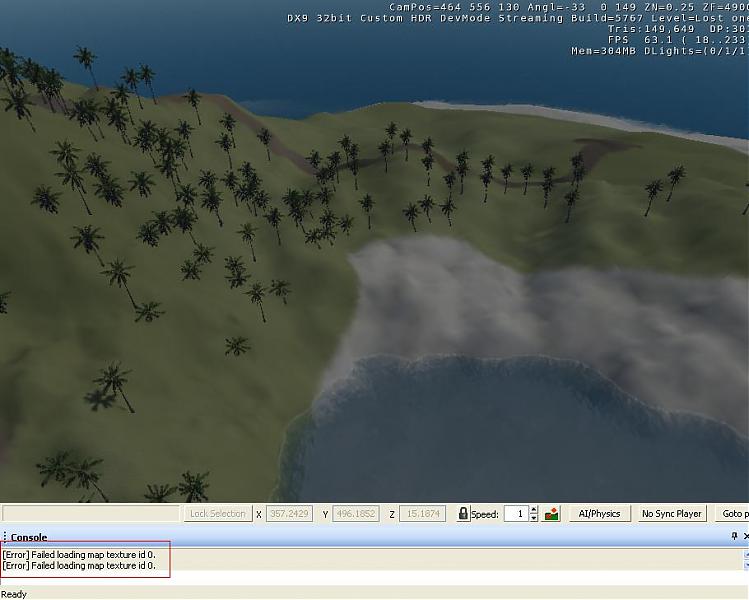Click the lock icon beside Speed
Image resolution: width=749 pixels, height=600 pixels.
coord(463,514)
